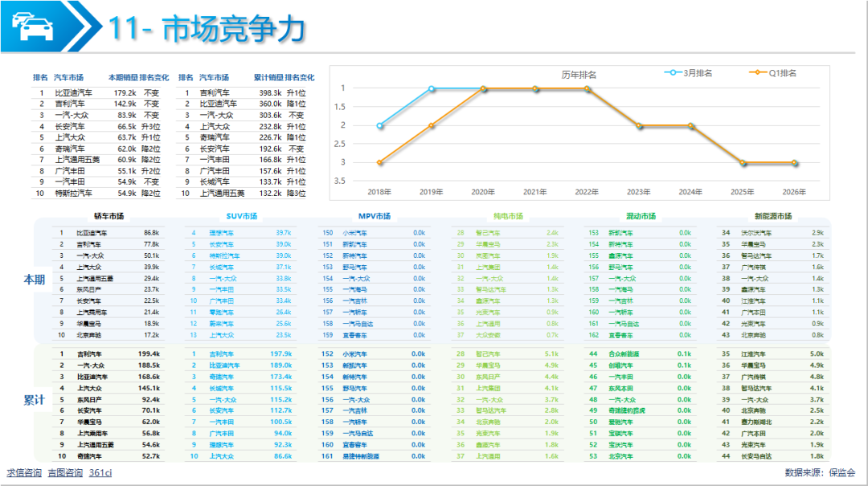Viewport: 868px width, 486px height.
Task: Click the 纯电市场 section heading
Action: 508,216
